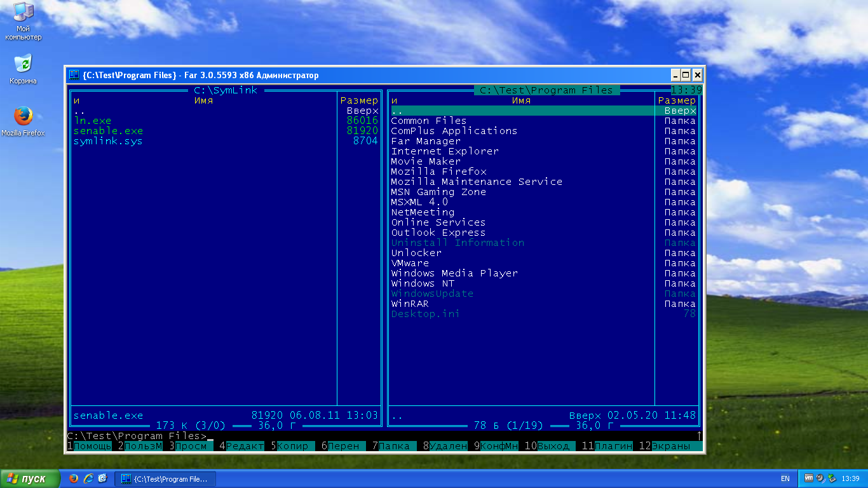The height and width of the screenshot is (488, 868).
Task: Click F12 Экраны in the key bar
Action: click(x=671, y=446)
